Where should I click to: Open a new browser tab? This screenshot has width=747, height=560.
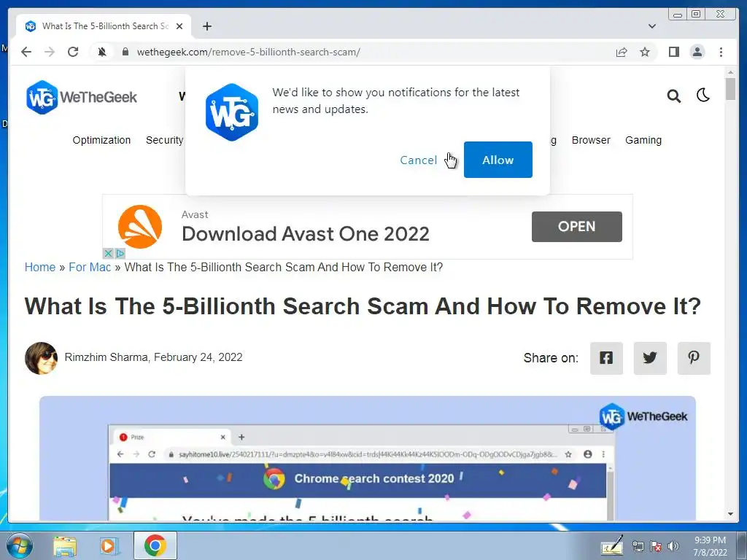(x=206, y=26)
